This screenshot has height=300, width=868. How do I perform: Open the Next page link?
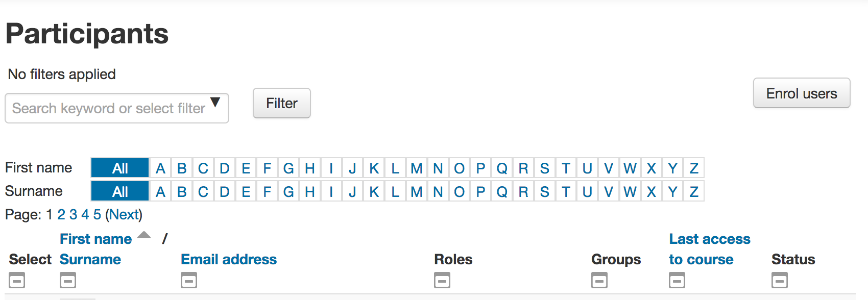point(124,214)
